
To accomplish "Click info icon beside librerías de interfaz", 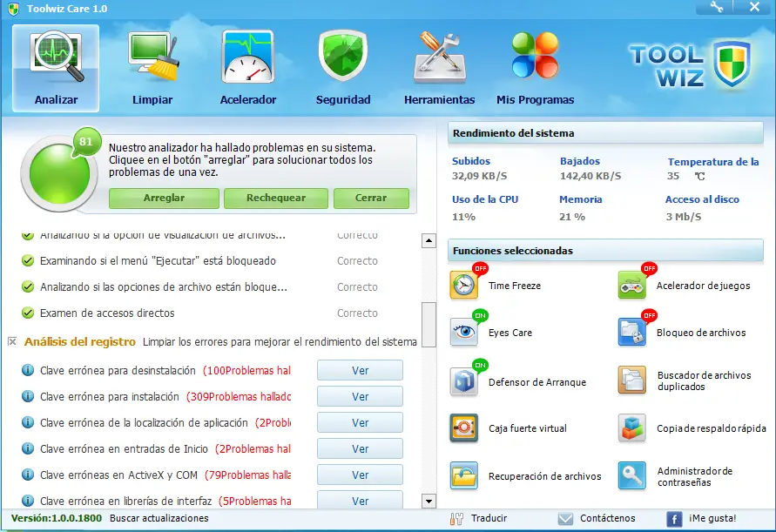I will point(28,501).
